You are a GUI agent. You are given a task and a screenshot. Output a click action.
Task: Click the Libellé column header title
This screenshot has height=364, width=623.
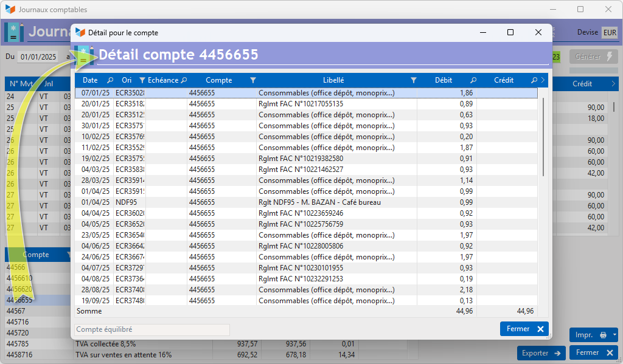(333, 80)
